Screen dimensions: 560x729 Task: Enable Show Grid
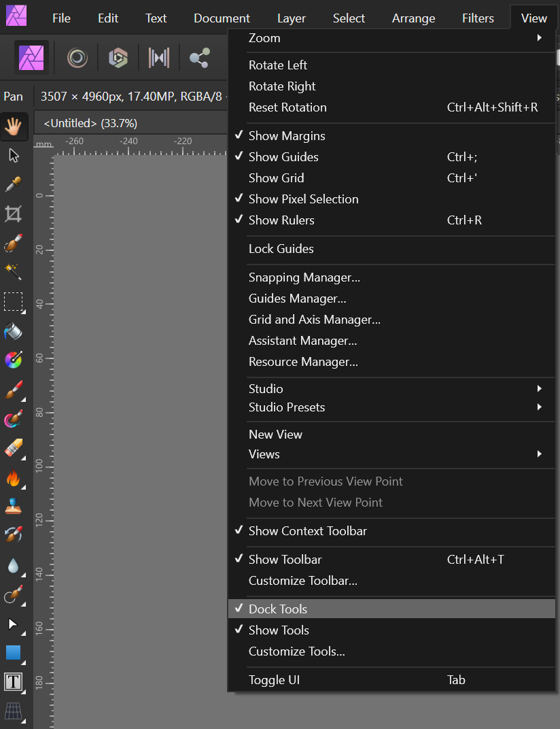(x=276, y=177)
